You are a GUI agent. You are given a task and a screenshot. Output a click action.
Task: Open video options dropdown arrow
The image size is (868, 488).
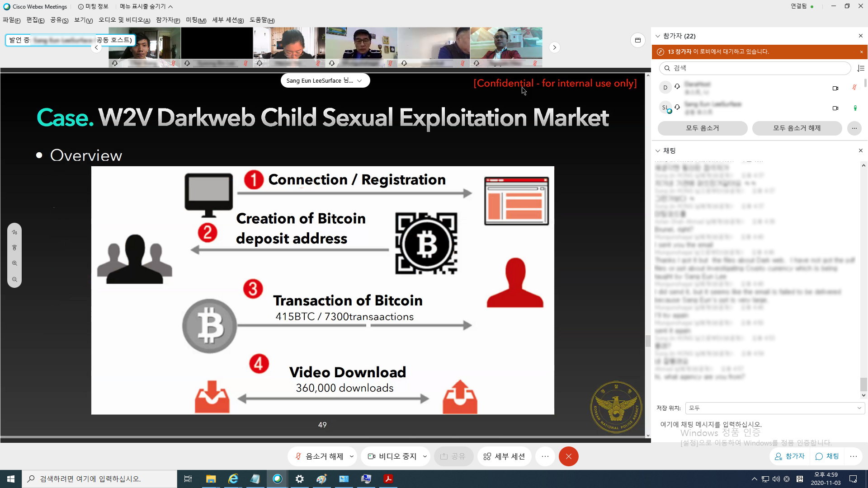pos(425,456)
